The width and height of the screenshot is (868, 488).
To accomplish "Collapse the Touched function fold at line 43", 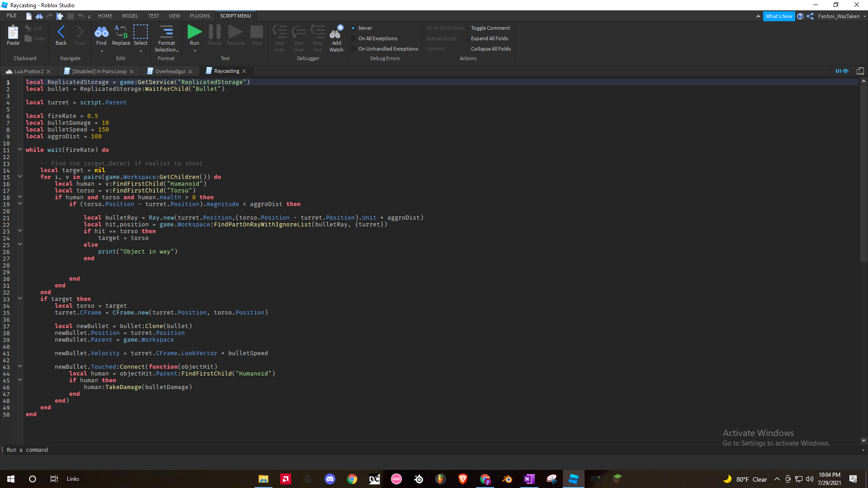I will [x=20, y=366].
